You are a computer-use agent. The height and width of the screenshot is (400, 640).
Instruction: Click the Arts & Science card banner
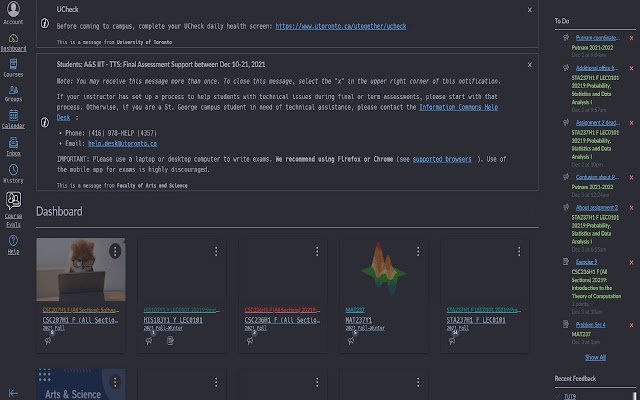tap(81, 384)
